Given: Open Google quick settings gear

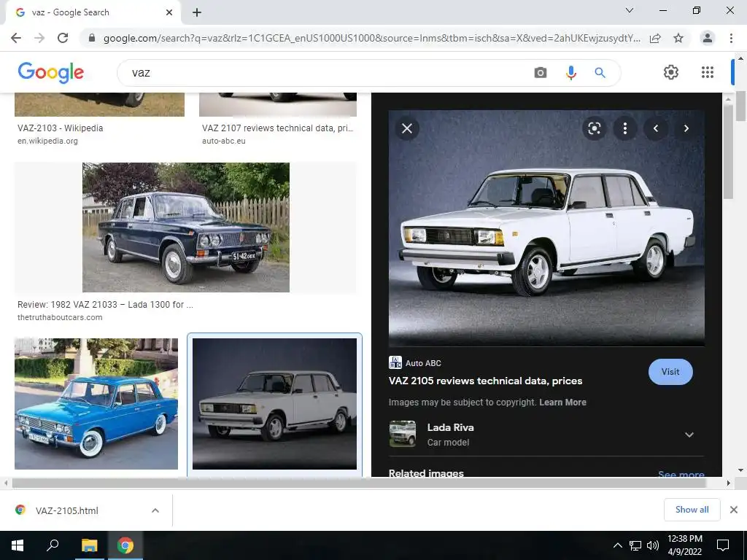Looking at the screenshot, I should point(671,72).
